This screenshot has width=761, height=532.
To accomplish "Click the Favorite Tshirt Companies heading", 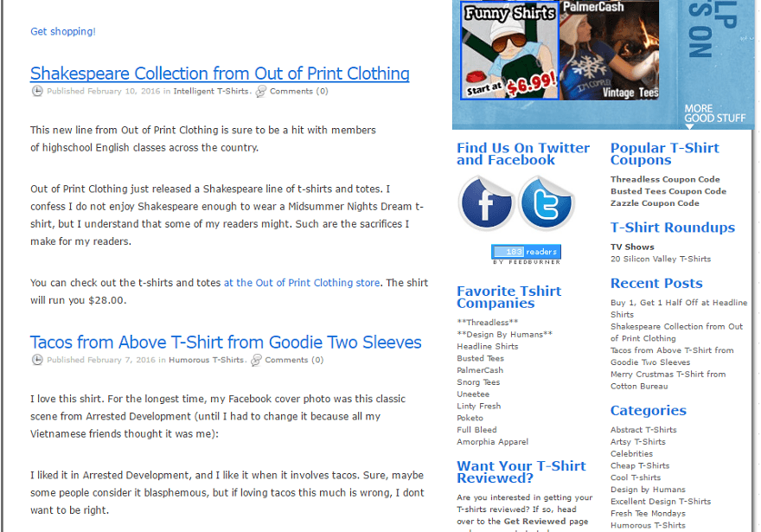I will pyautogui.click(x=508, y=297).
